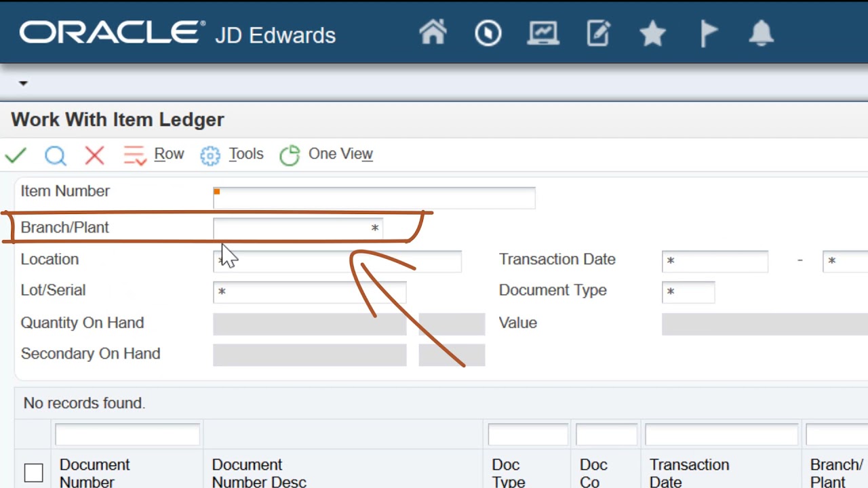Image resolution: width=868 pixels, height=488 pixels.
Task: Click the flag icon in header
Action: (x=709, y=34)
